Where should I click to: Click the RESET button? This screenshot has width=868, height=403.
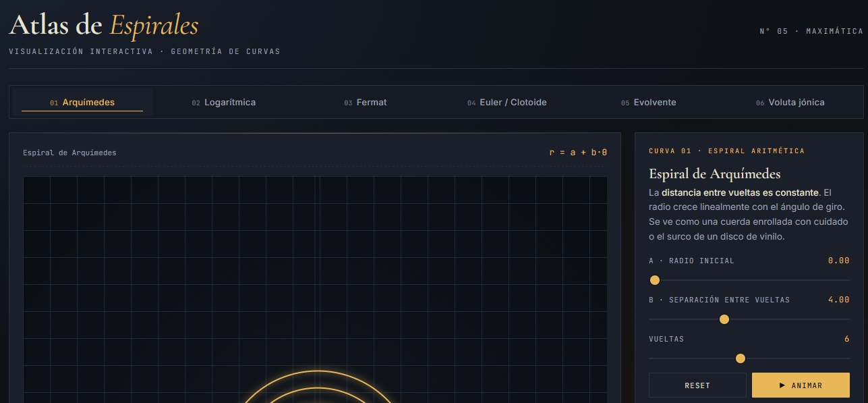(697, 385)
